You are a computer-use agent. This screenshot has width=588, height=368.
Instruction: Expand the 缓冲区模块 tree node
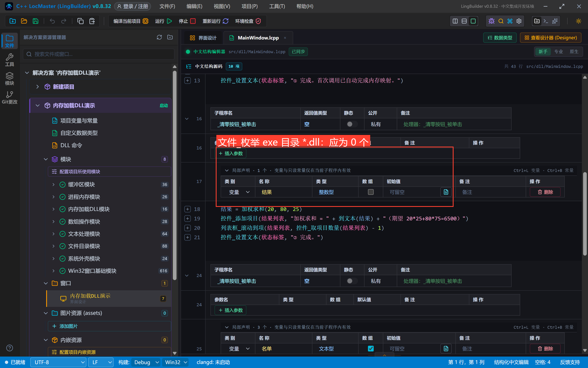pos(54,184)
